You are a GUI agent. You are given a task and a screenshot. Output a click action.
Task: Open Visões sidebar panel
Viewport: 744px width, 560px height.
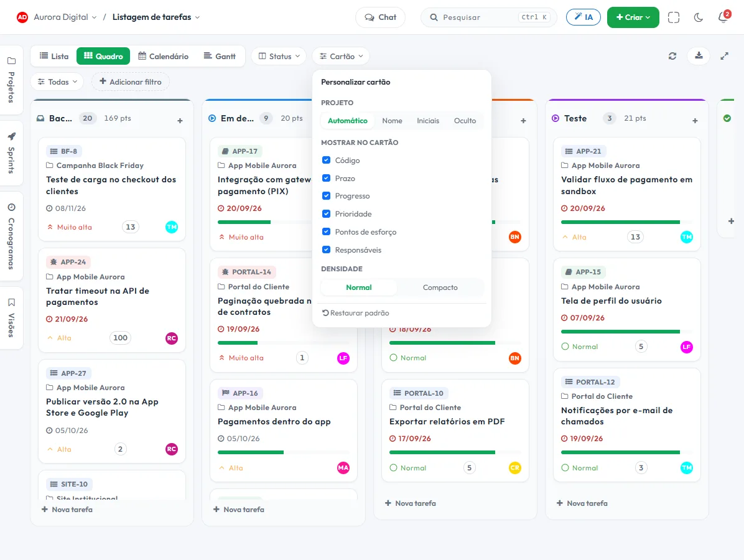pos(11,318)
